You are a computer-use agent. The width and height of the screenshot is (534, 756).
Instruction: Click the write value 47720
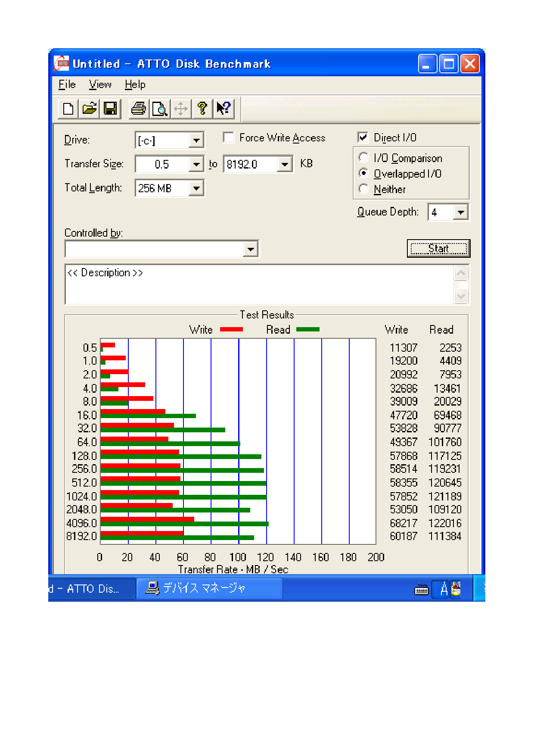[404, 415]
